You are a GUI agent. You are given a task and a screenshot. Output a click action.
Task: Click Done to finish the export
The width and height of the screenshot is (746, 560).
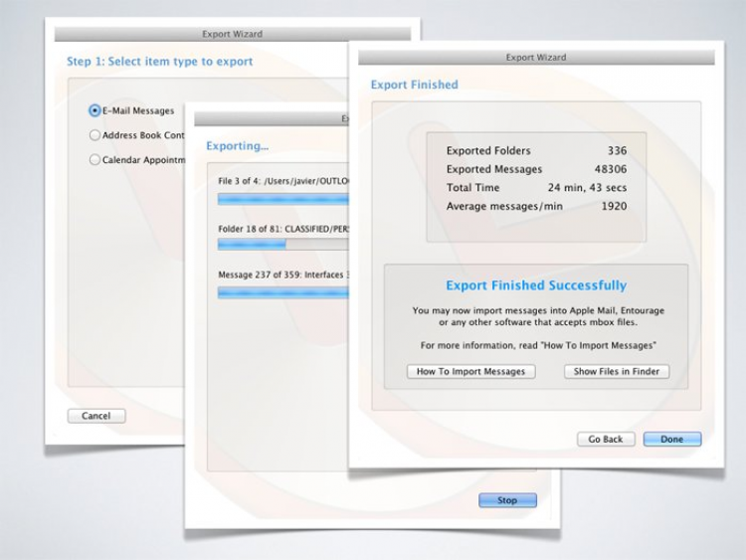[672, 440]
